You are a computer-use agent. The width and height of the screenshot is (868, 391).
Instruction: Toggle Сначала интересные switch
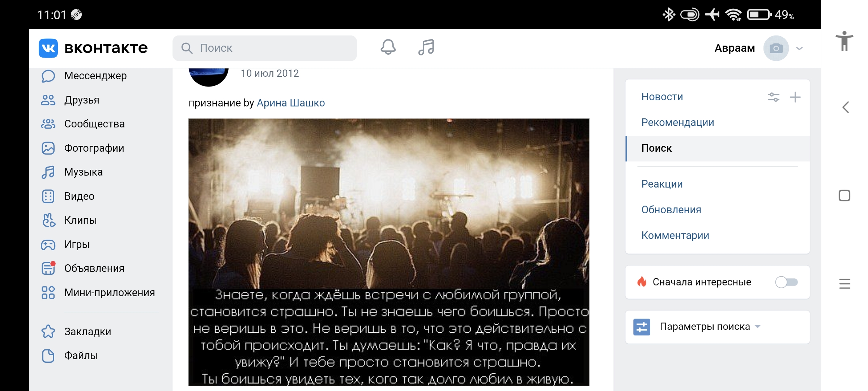coord(786,282)
